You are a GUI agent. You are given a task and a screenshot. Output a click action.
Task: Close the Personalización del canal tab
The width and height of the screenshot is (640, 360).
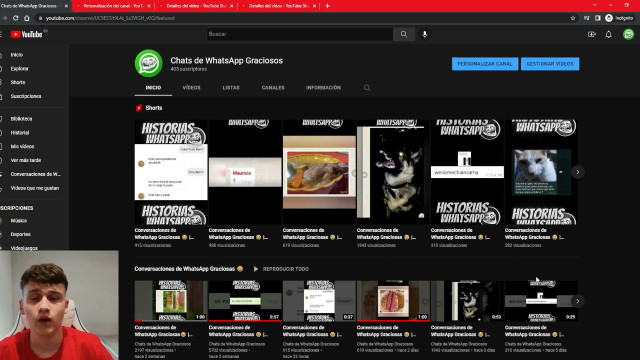149,6
